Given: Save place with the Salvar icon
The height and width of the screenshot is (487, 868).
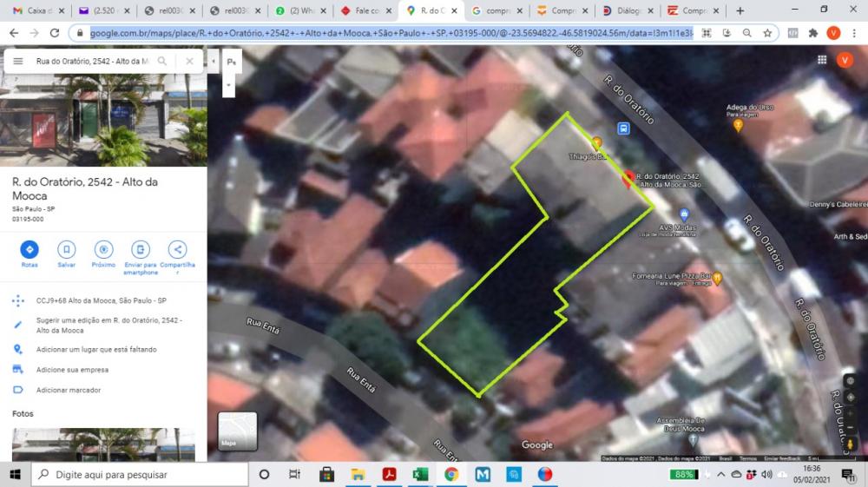Looking at the screenshot, I should [x=67, y=250].
